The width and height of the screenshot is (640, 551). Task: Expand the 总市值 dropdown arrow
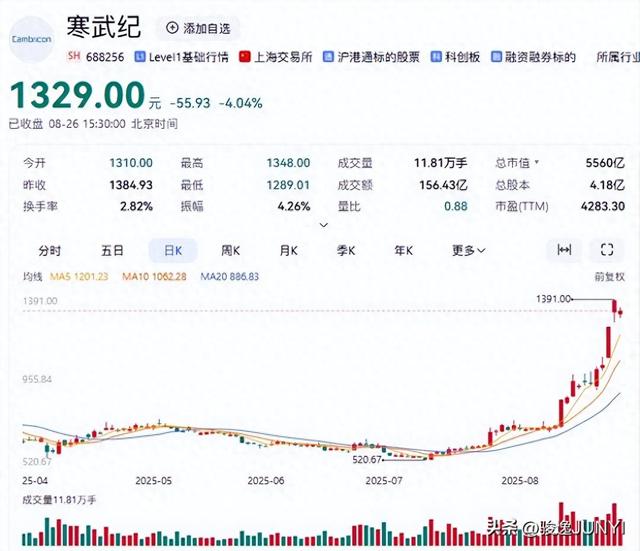tap(537, 162)
